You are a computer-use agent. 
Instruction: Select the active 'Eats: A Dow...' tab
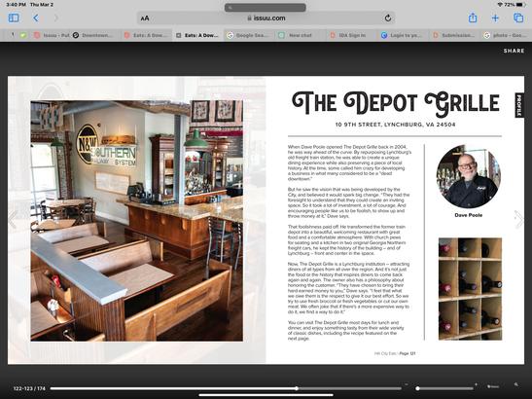click(197, 35)
